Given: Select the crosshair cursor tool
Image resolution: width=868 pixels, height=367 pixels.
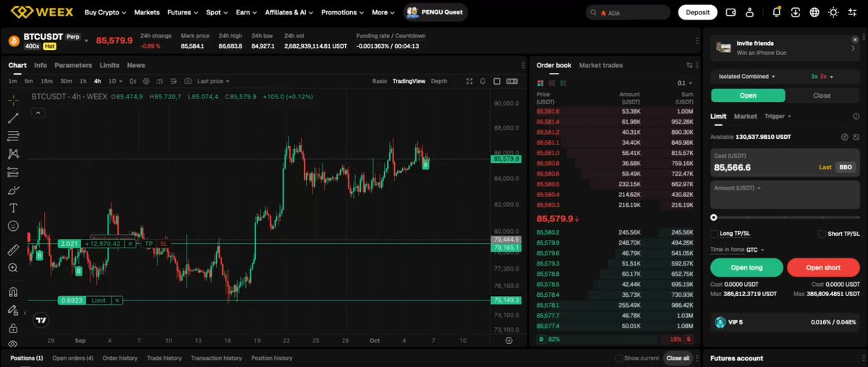Looking at the screenshot, I should (13, 100).
